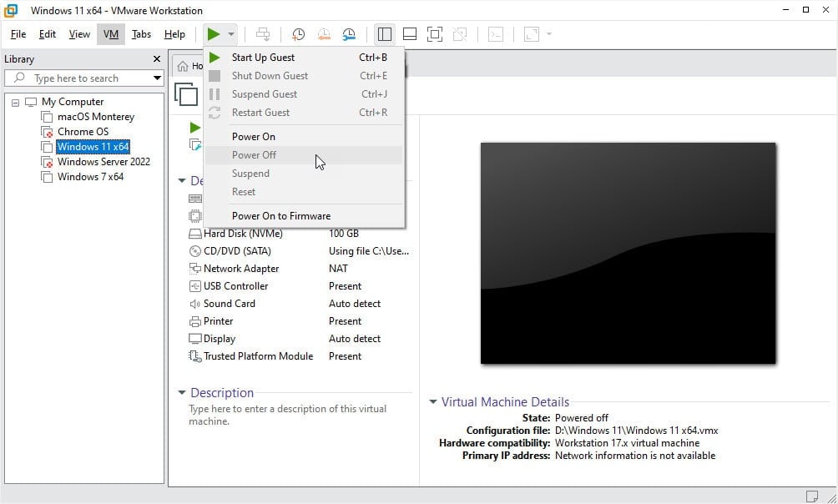Click the Suspend menu entry
Viewport: 838px width, 504px height.
pos(304,174)
